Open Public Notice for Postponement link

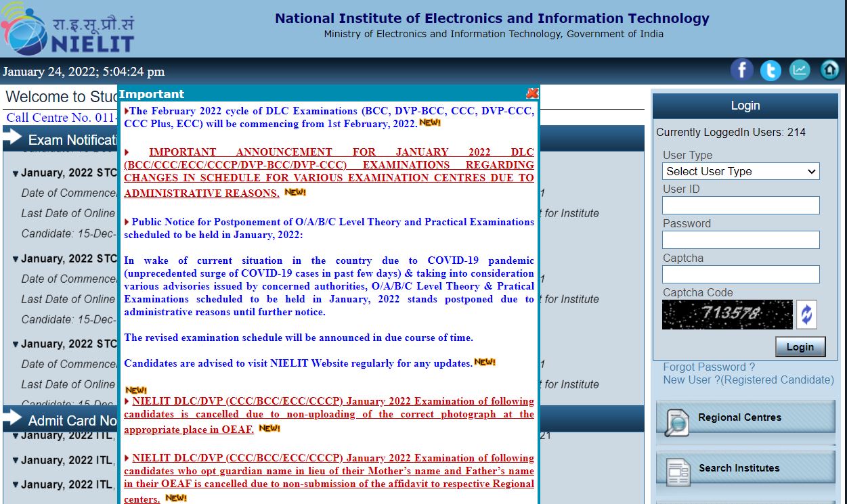[329, 228]
